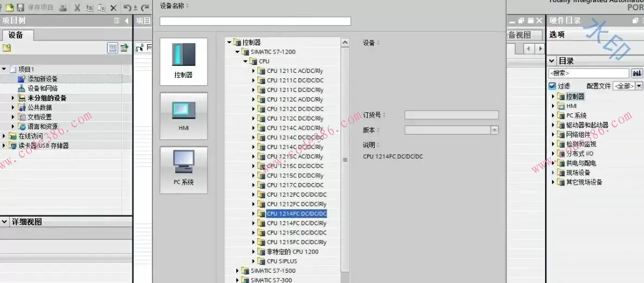Toggle the 过滤 filter checkbox
The image size is (644, 283).
coord(552,86)
